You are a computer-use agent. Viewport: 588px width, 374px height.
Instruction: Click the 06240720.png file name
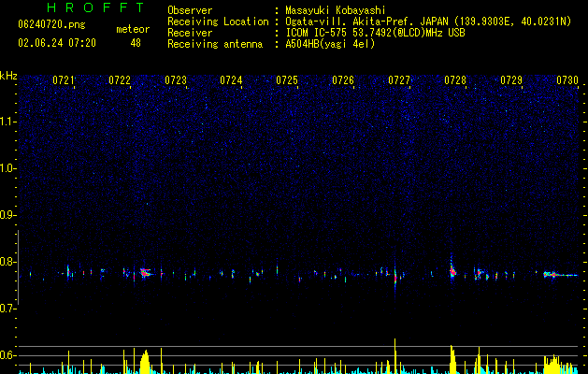(51, 24)
